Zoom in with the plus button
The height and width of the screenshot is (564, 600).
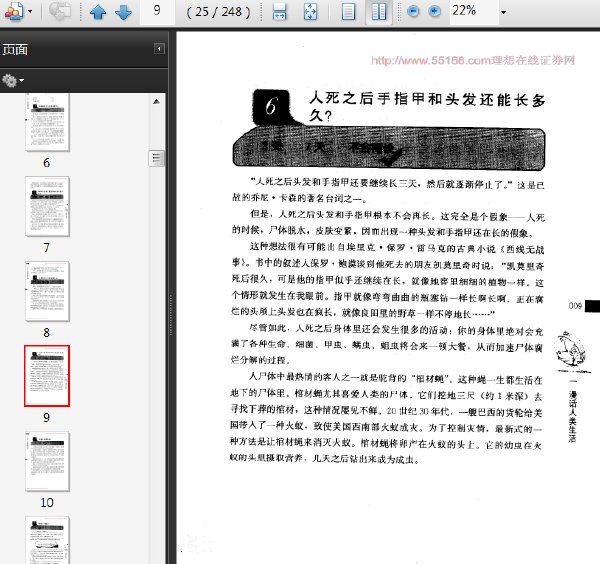[434, 11]
